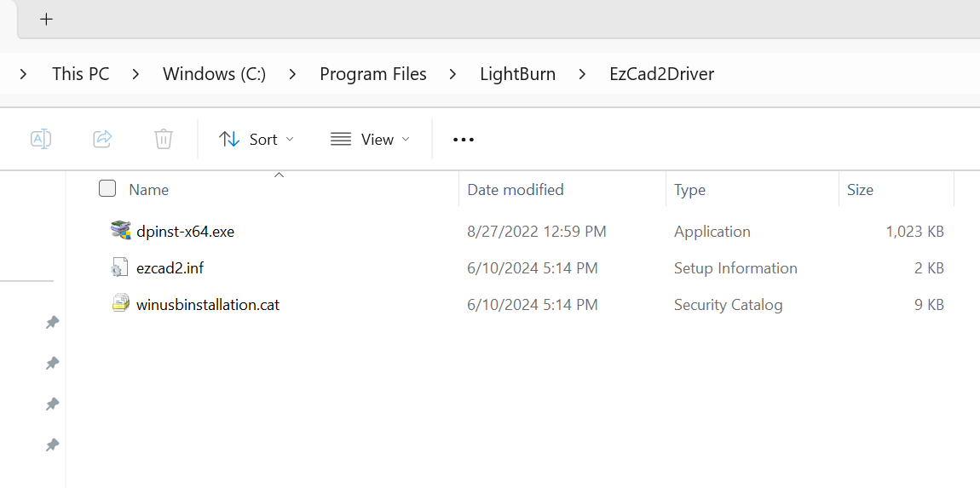Click the ezcad2.inf file icon
980x488 pixels.
(119, 267)
